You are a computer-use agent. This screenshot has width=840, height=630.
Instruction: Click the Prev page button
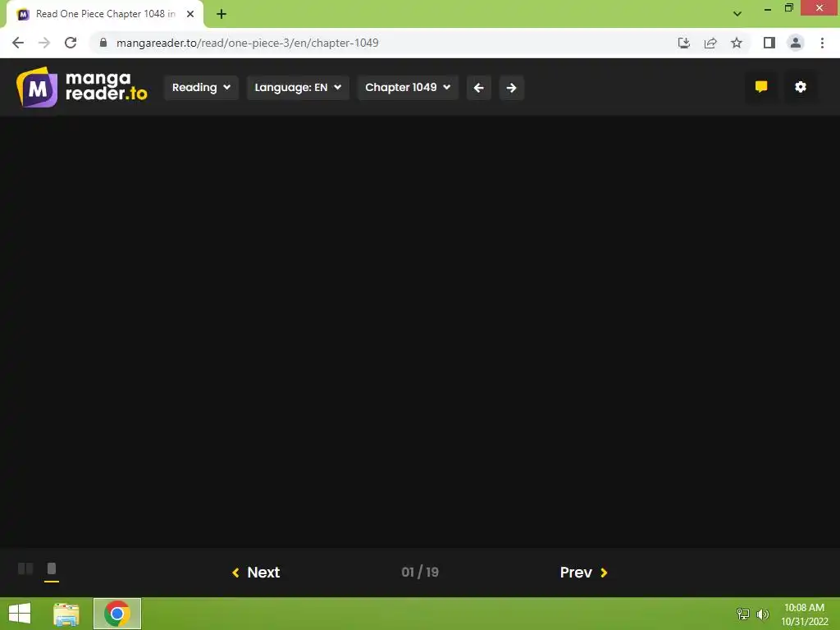click(583, 572)
